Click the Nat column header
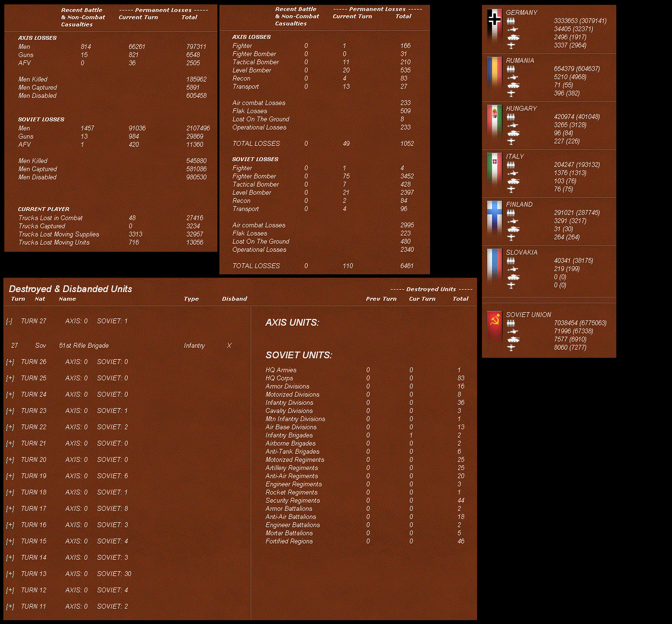Screen dimensions: 672x624 pyautogui.click(x=40, y=299)
